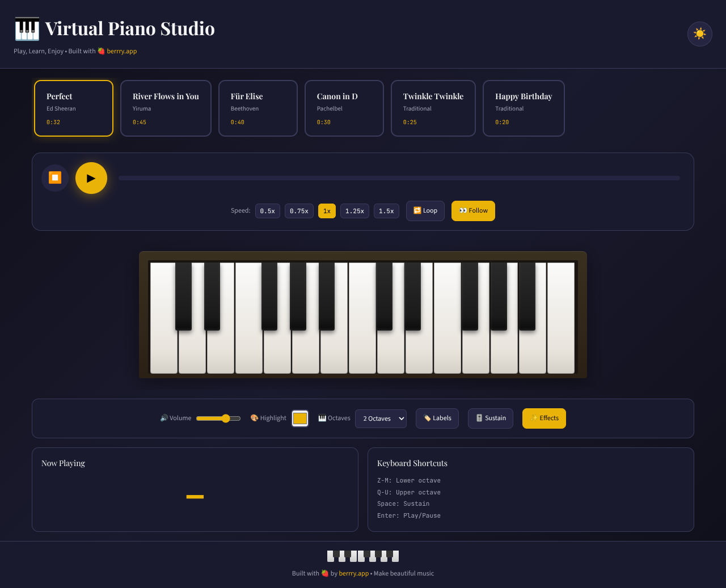Click the piano logo icon in the header
This screenshot has width=726, height=588.
(26, 28)
